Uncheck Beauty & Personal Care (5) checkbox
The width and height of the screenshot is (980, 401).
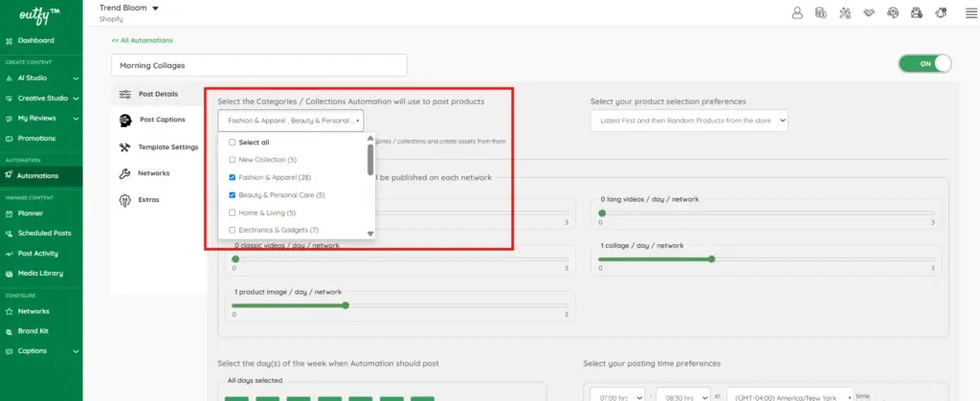[233, 195]
